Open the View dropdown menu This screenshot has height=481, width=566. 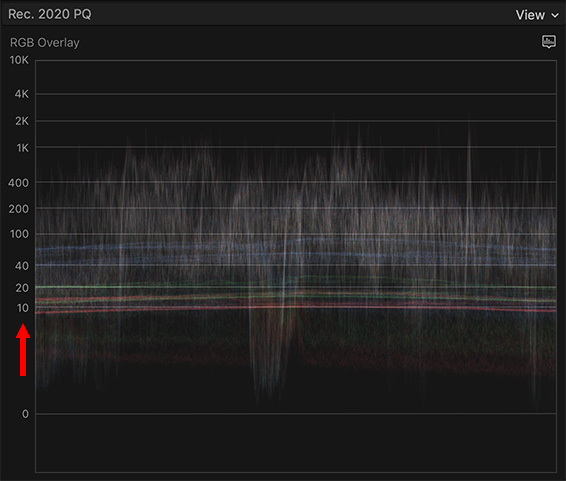point(537,15)
